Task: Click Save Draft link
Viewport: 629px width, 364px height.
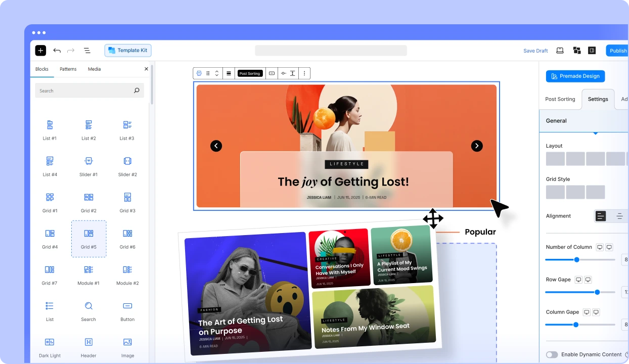Action: point(535,51)
